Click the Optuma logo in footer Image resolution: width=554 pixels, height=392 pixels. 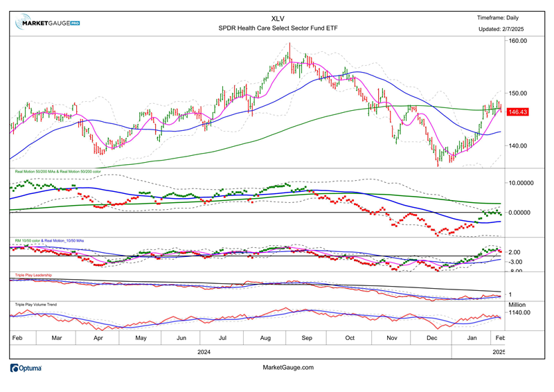(26, 368)
